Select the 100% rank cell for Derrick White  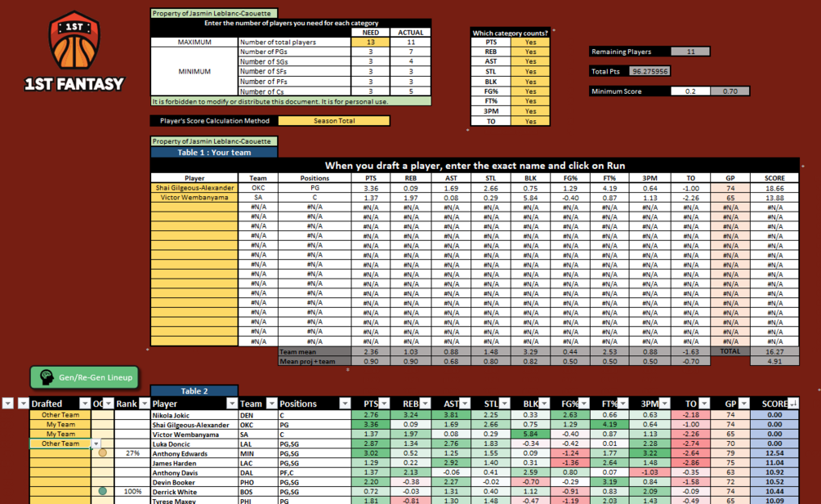(132, 492)
